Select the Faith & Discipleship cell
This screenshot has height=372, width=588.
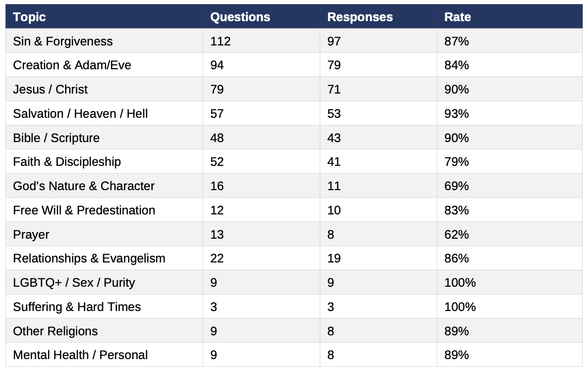(x=104, y=162)
